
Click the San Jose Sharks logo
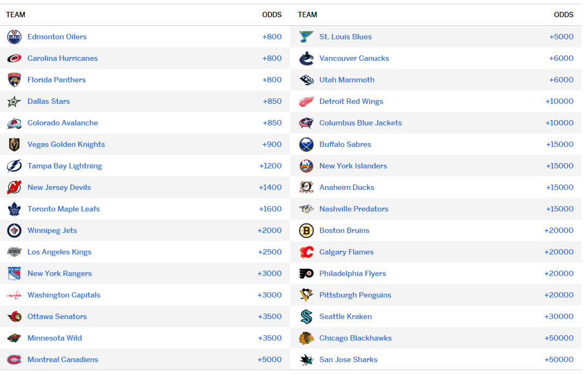[x=307, y=359]
